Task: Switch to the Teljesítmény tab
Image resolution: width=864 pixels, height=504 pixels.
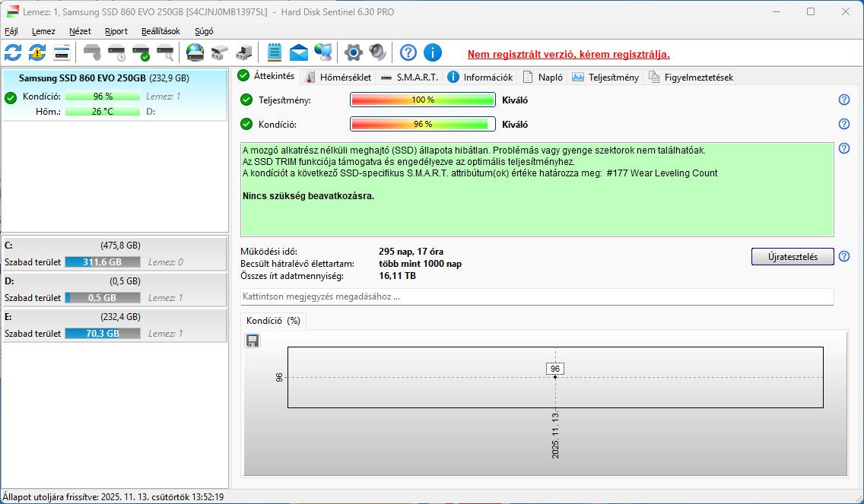Action: 605,77
